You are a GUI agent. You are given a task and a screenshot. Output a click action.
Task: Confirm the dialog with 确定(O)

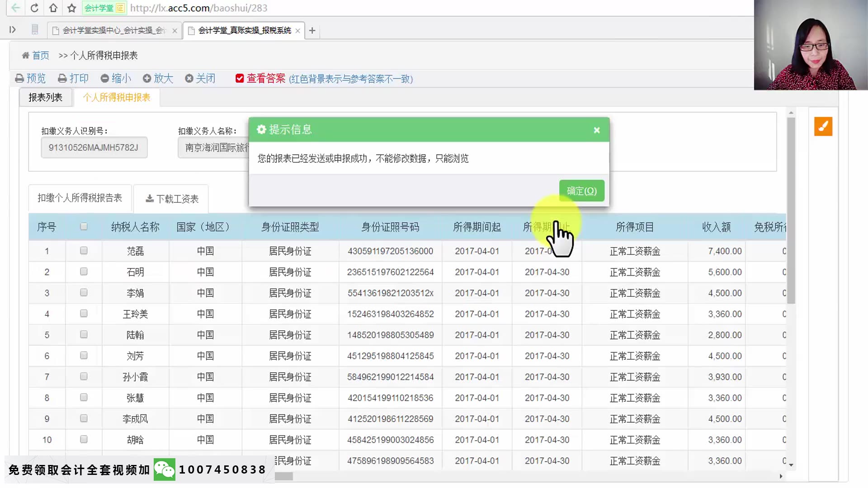(x=581, y=191)
